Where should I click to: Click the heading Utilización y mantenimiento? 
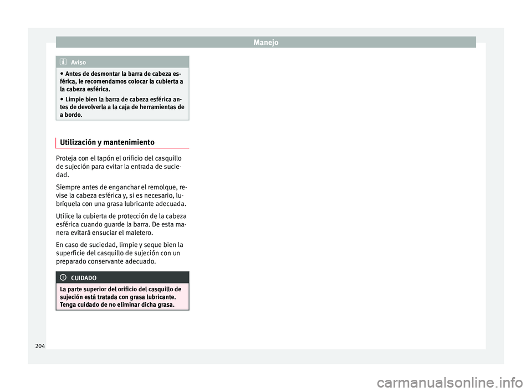[x=107, y=142]
